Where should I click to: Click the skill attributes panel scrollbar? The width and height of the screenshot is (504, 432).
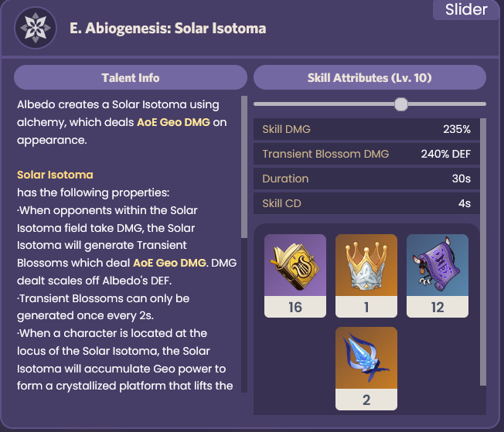(x=483, y=251)
